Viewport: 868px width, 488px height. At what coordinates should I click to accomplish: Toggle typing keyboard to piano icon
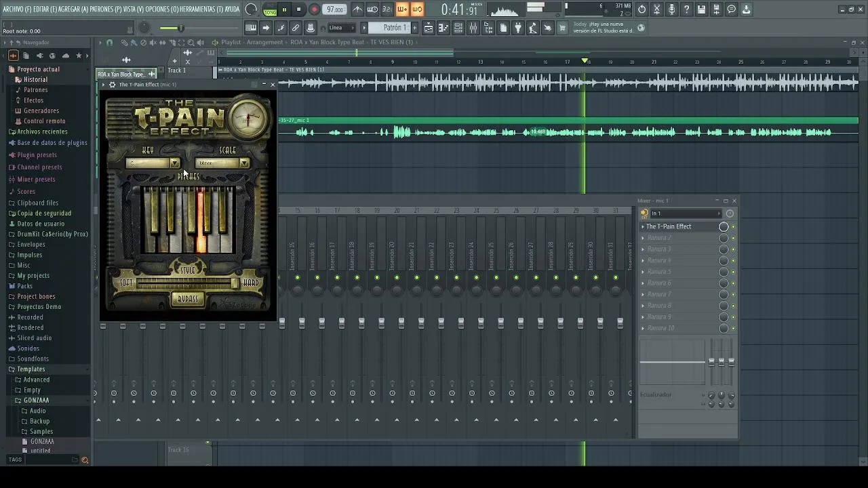click(251, 28)
